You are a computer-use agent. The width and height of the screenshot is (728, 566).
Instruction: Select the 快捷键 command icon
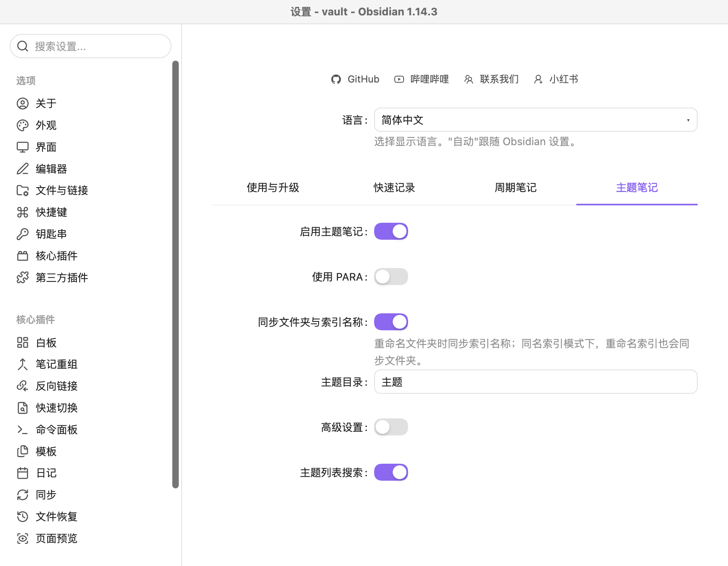pyautogui.click(x=23, y=212)
